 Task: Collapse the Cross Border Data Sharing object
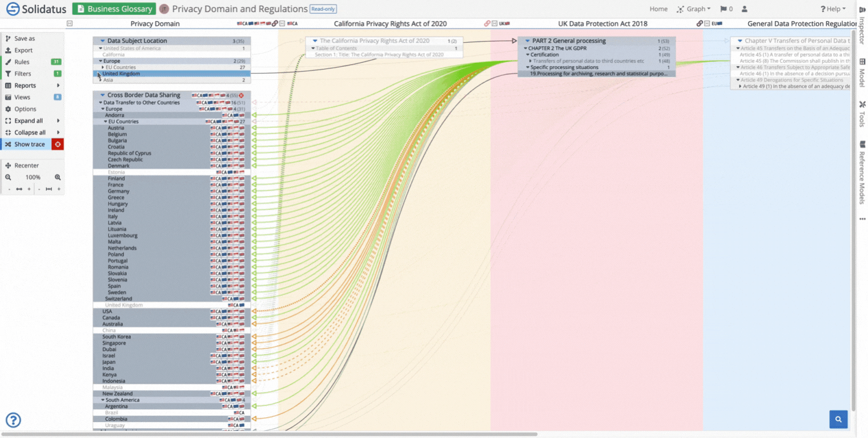pos(103,95)
